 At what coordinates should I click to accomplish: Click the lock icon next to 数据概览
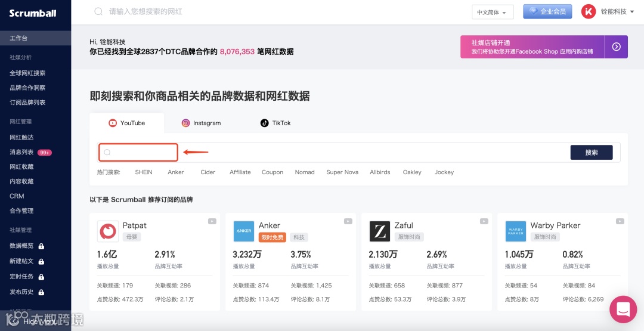pos(41,246)
